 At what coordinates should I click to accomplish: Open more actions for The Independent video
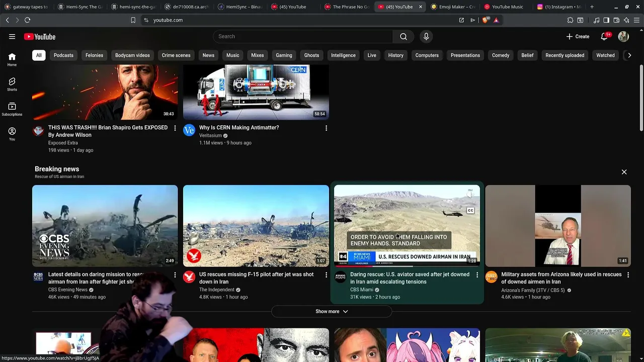click(x=326, y=275)
